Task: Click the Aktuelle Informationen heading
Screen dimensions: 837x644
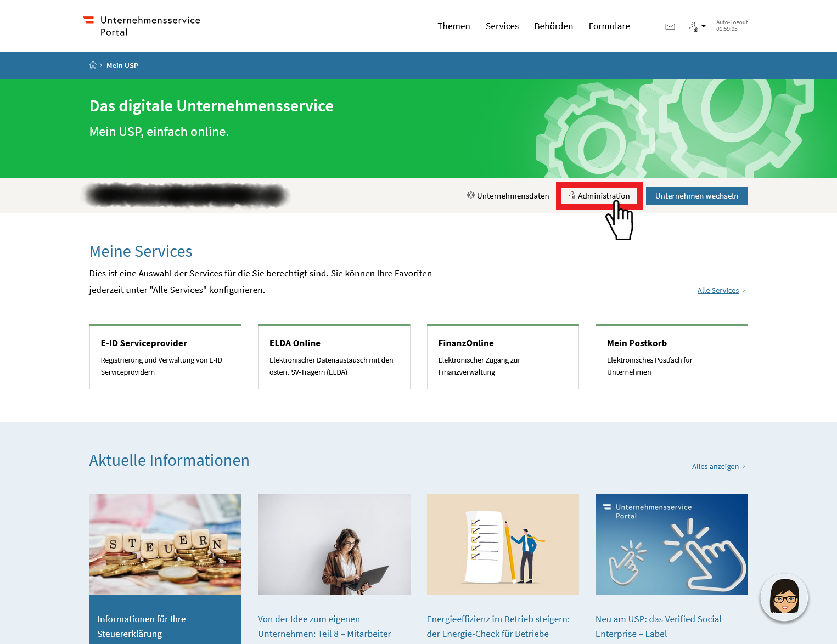Action: tap(170, 460)
